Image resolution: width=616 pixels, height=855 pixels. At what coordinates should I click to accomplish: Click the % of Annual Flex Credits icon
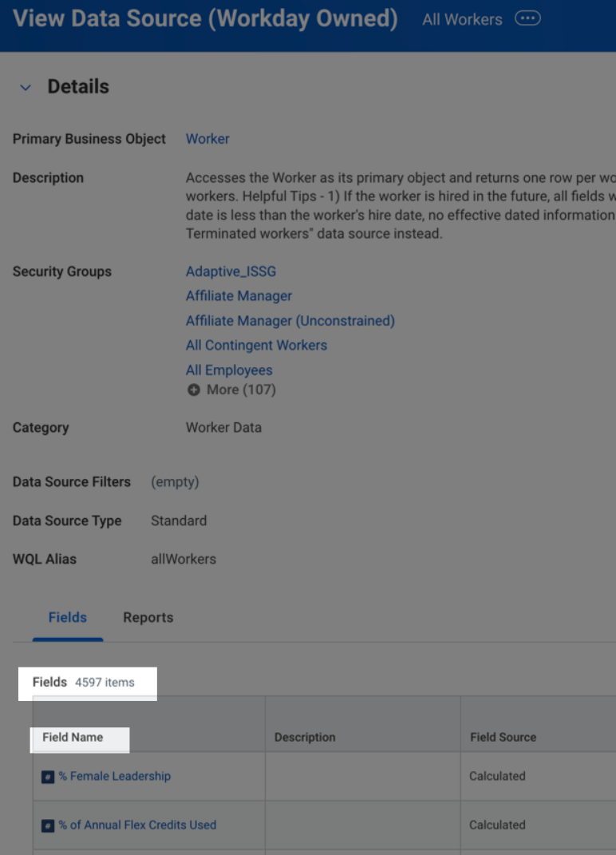point(48,825)
